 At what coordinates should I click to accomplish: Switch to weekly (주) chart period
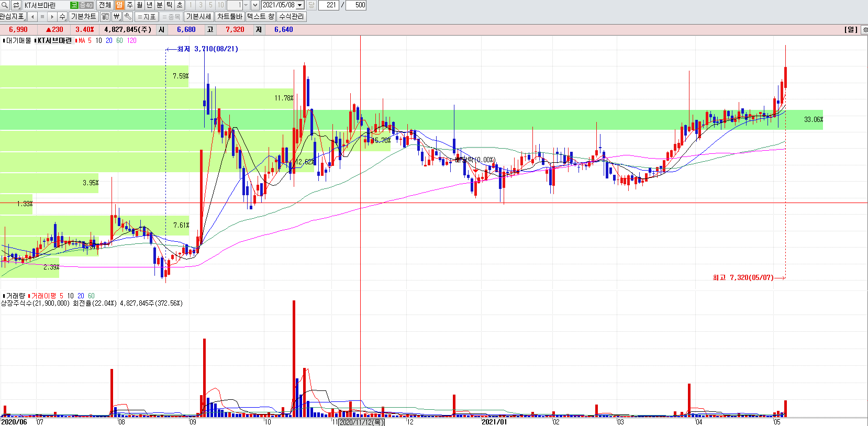129,5
